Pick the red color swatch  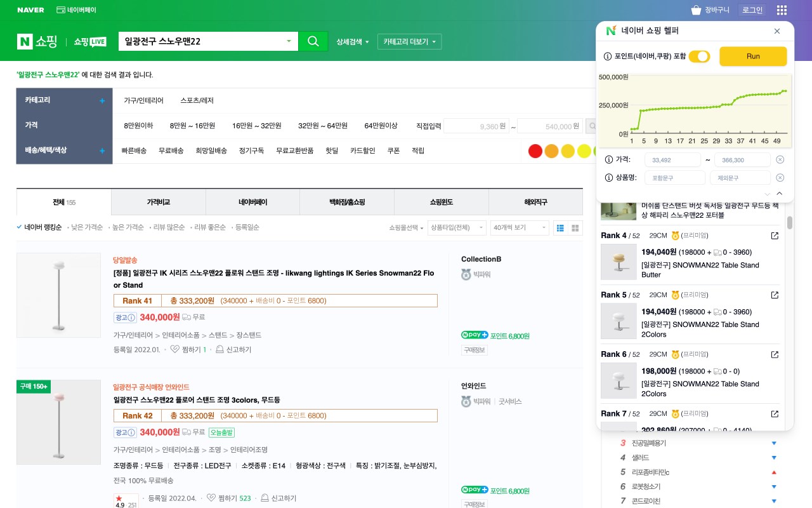535,151
